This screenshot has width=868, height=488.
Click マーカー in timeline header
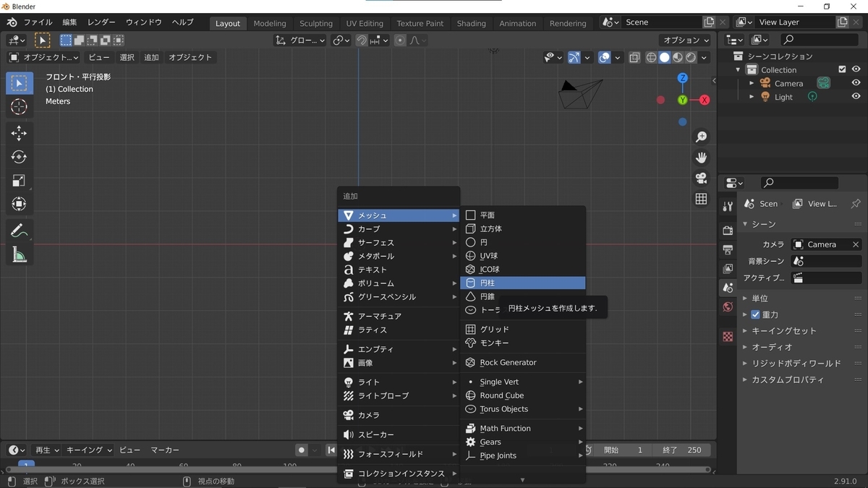[165, 450]
